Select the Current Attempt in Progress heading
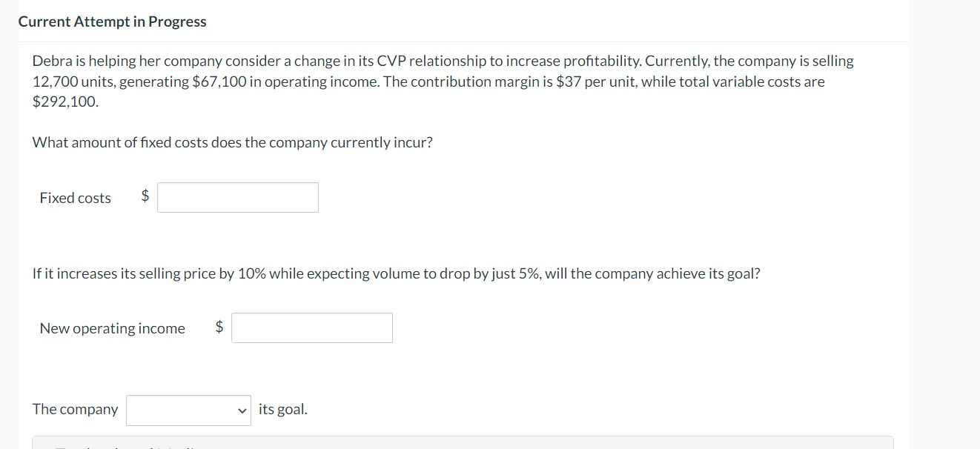 coord(112,21)
